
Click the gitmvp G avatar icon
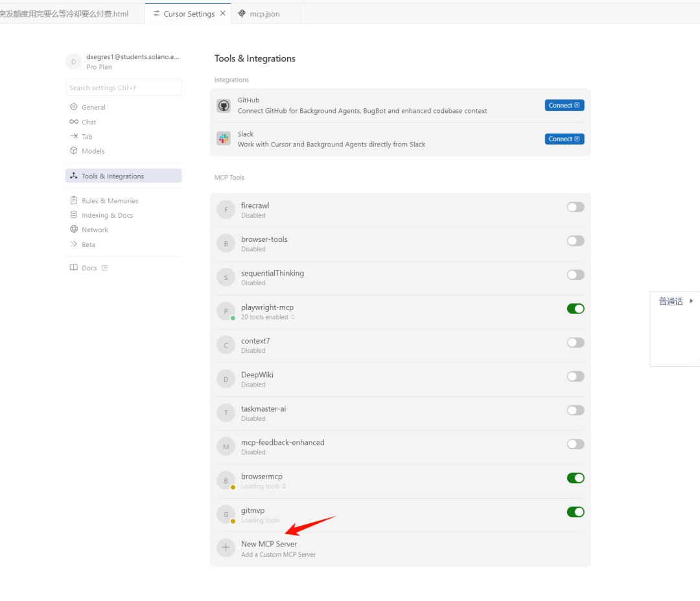click(226, 514)
